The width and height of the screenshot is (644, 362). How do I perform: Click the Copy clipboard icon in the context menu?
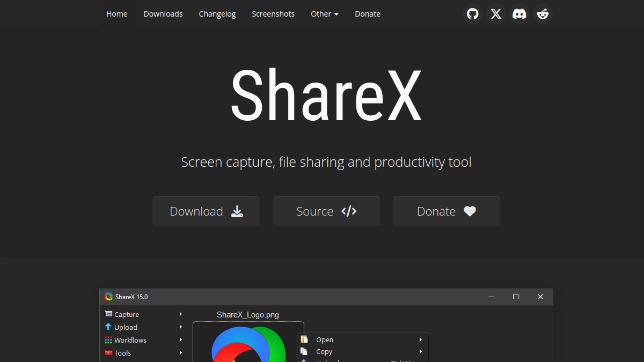click(x=305, y=352)
